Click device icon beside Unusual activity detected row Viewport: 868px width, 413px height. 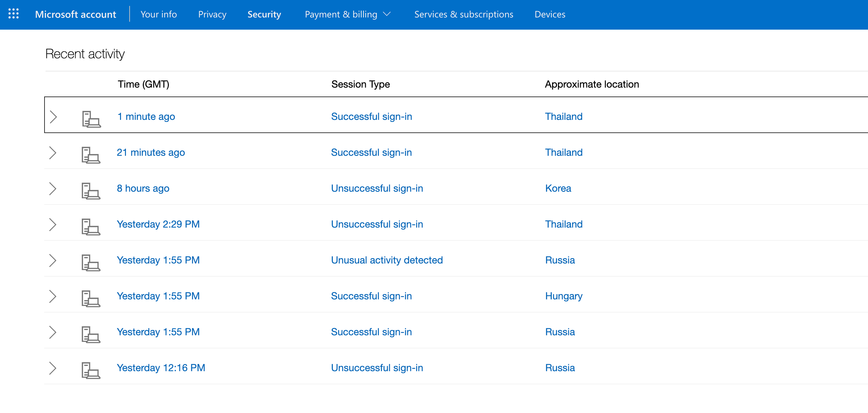(x=91, y=263)
